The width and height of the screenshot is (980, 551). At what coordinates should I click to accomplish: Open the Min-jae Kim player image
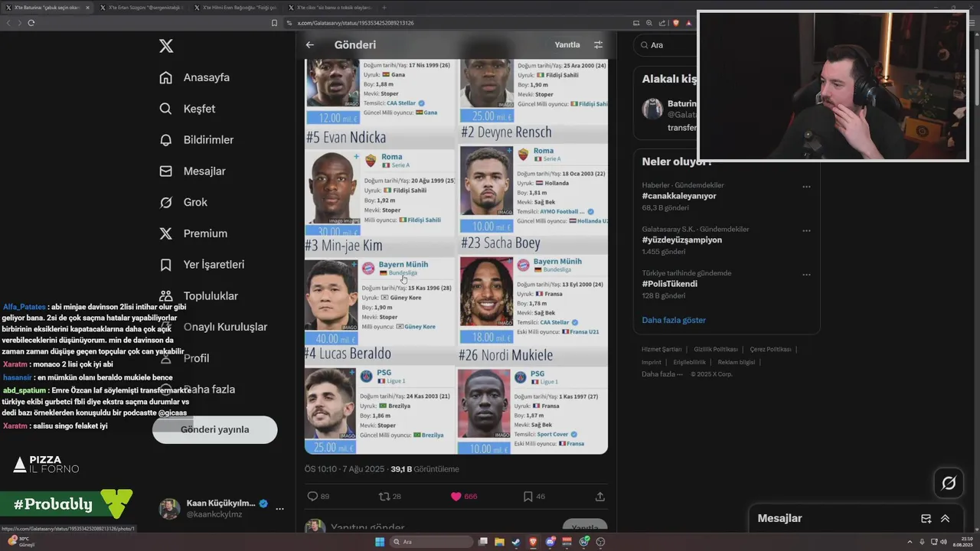point(332,295)
